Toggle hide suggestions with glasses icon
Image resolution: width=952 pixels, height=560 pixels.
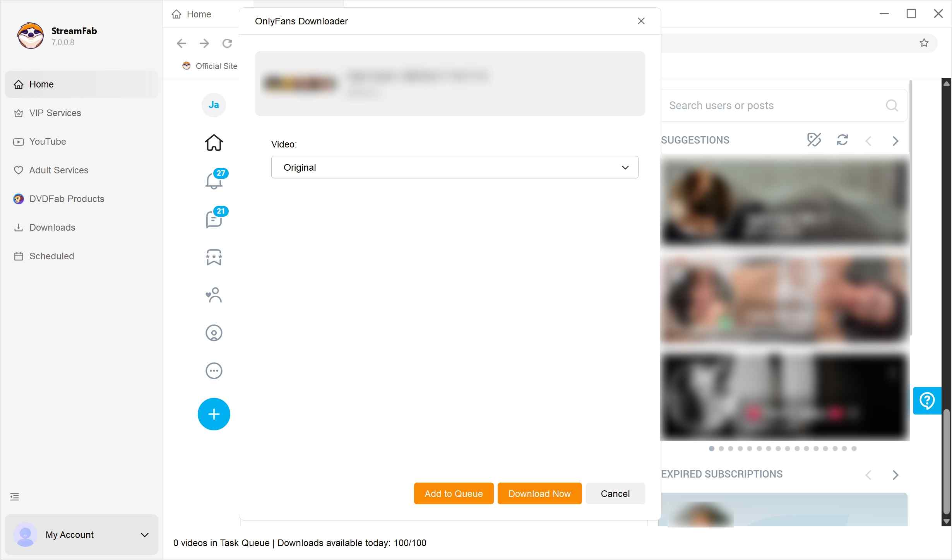click(x=814, y=140)
